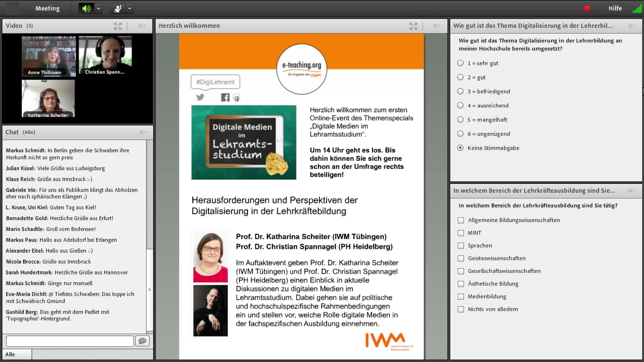Click Markus Paus's Adelsdorf message
The width and height of the screenshot is (644, 362).
[62, 240]
